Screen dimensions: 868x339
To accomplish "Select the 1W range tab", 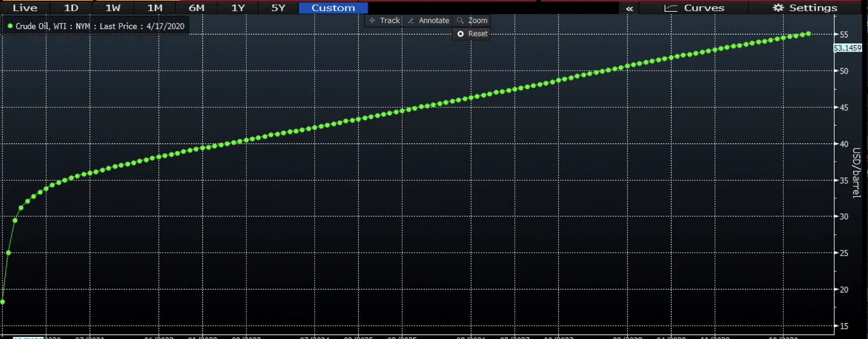I will click(113, 8).
